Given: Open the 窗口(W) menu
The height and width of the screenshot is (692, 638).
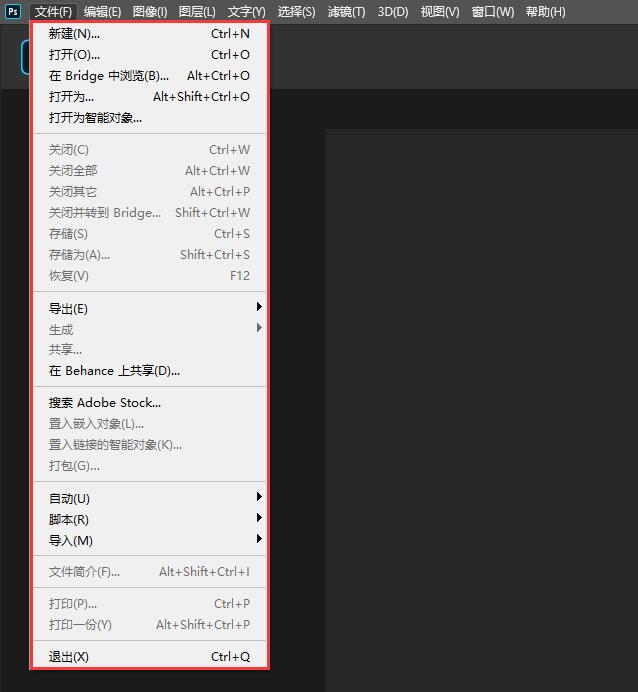Looking at the screenshot, I should (492, 11).
